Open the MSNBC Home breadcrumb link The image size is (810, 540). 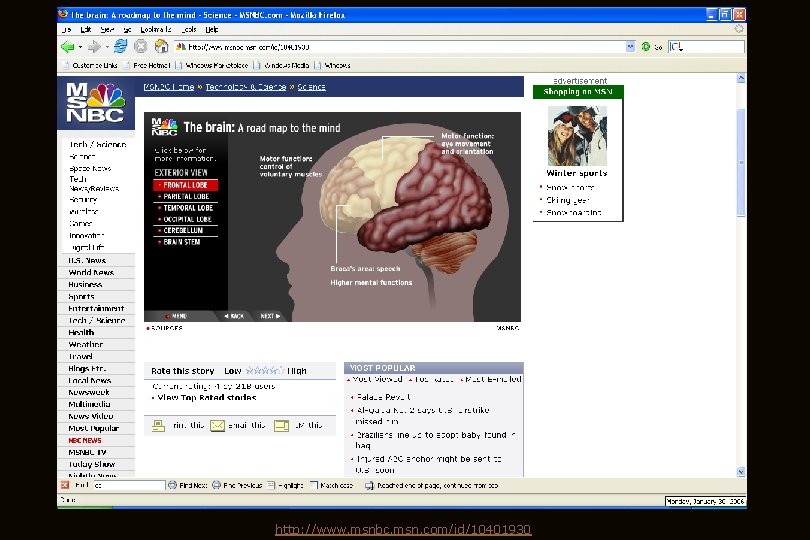[169, 87]
